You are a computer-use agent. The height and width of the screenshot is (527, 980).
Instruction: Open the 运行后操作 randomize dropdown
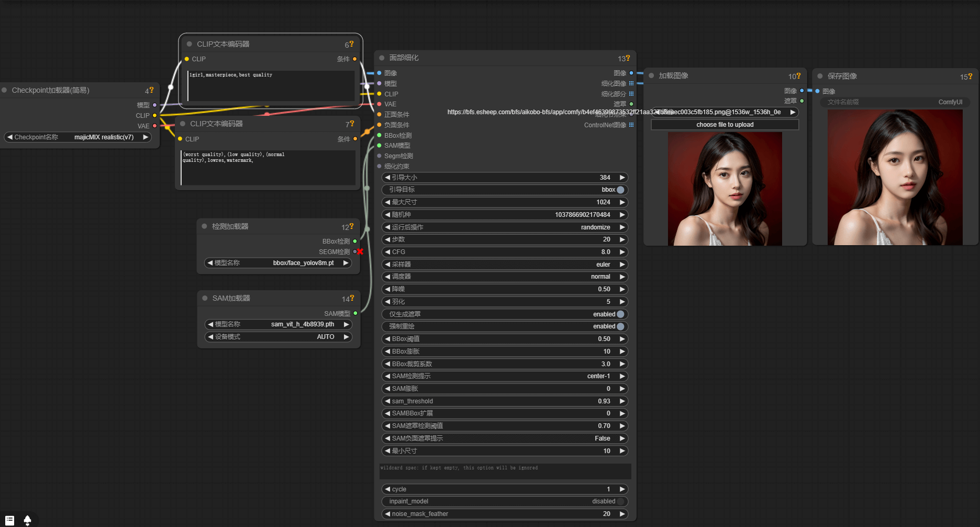pyautogui.click(x=505, y=227)
